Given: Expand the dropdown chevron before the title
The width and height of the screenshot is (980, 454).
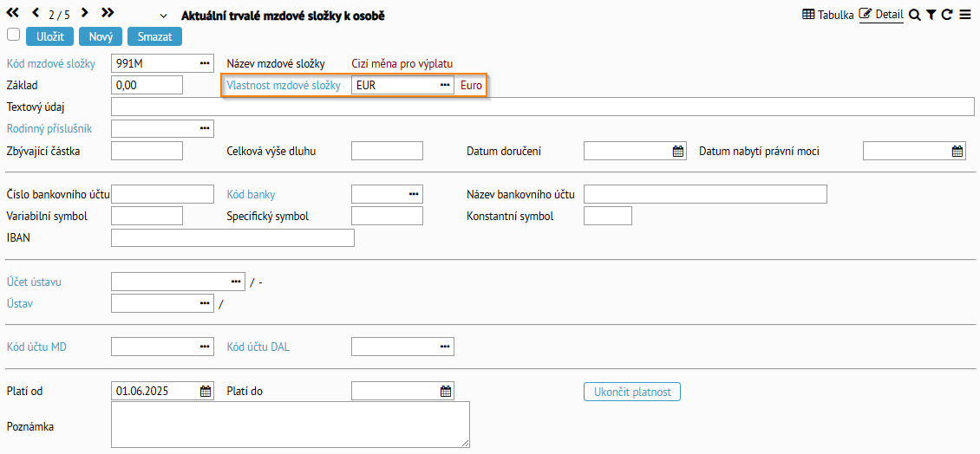Looking at the screenshot, I should point(164,16).
